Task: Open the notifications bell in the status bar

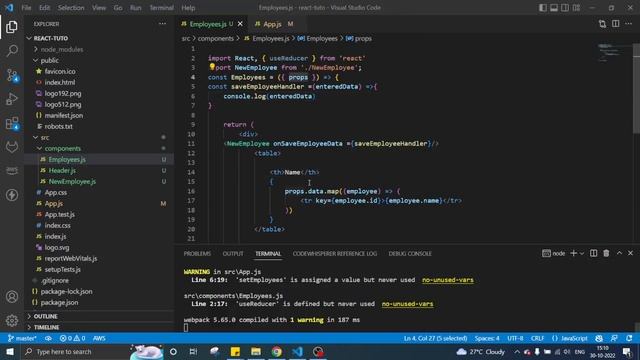Action: [629, 338]
